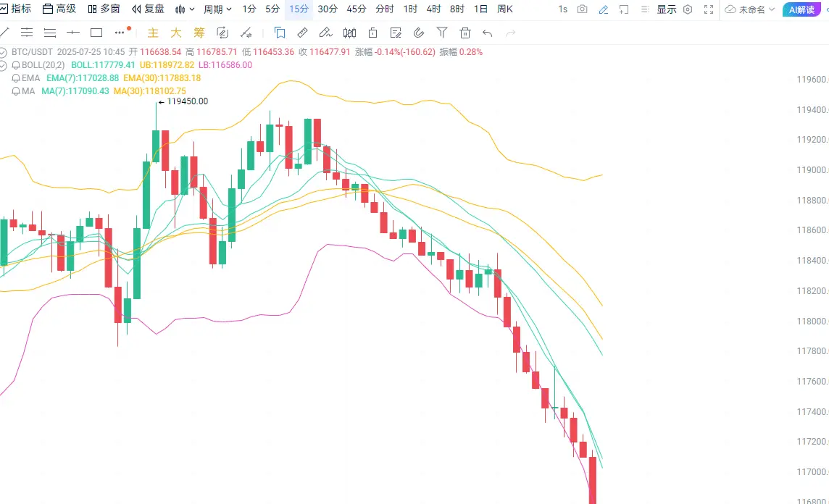Start 复盘 replay mode

click(x=148, y=9)
